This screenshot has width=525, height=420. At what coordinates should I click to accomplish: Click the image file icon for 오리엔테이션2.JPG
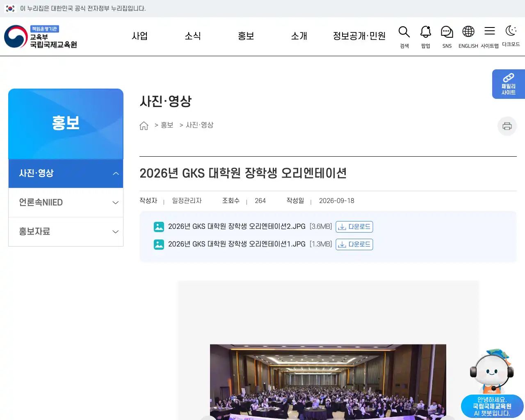pos(159,227)
